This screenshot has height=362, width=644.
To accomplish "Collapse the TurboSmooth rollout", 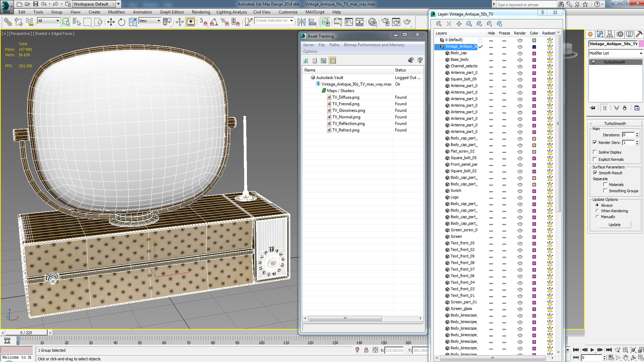I will (591, 123).
